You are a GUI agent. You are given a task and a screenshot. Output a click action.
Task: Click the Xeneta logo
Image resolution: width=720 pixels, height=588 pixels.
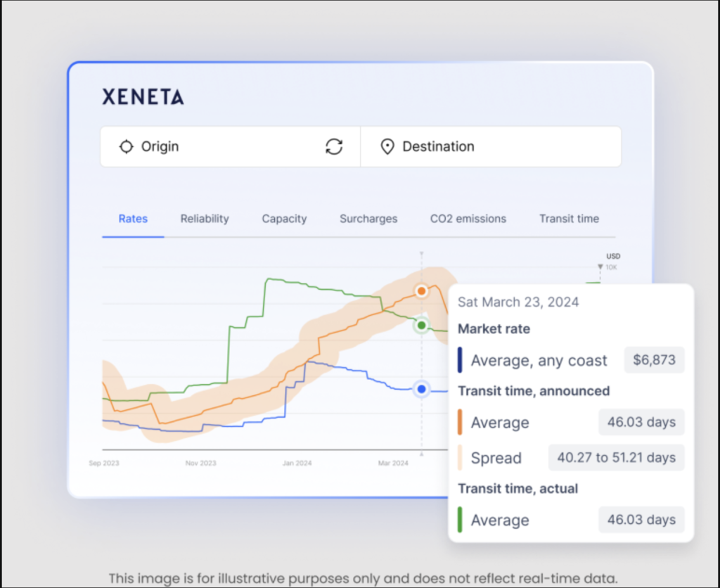[x=143, y=97]
